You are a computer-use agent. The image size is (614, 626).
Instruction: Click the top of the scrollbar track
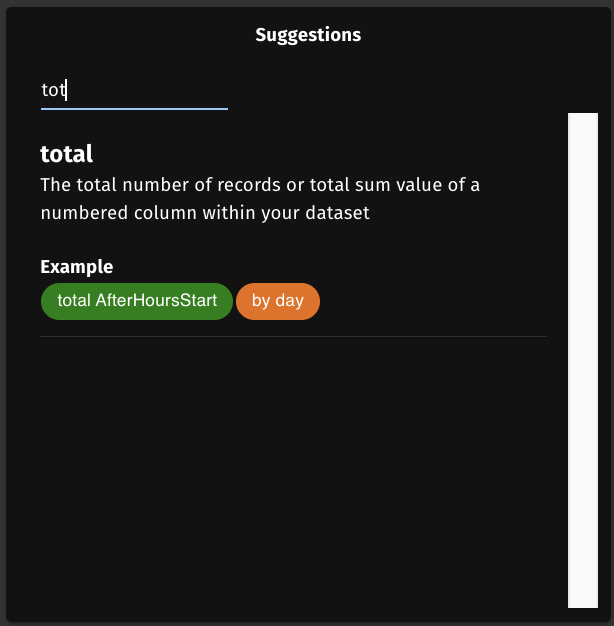(x=582, y=122)
